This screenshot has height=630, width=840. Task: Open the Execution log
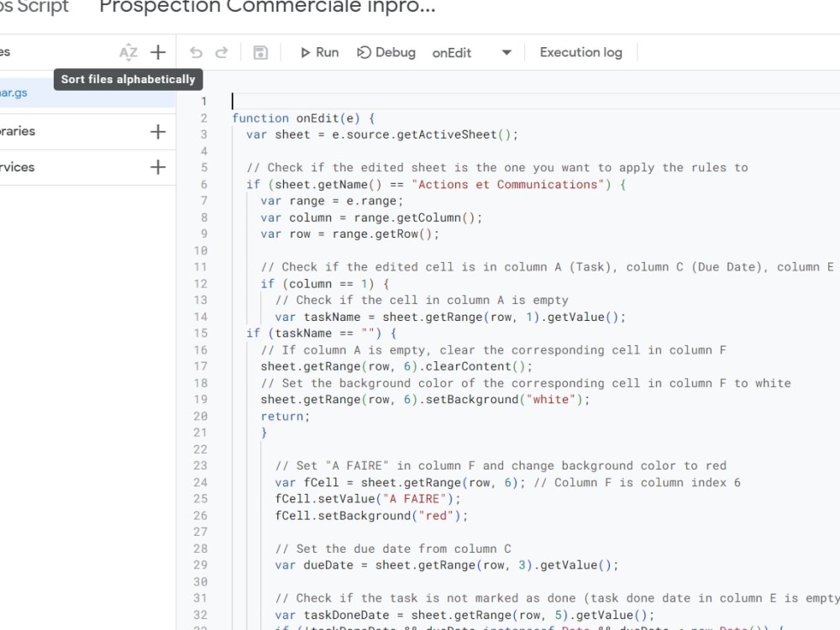coord(581,52)
